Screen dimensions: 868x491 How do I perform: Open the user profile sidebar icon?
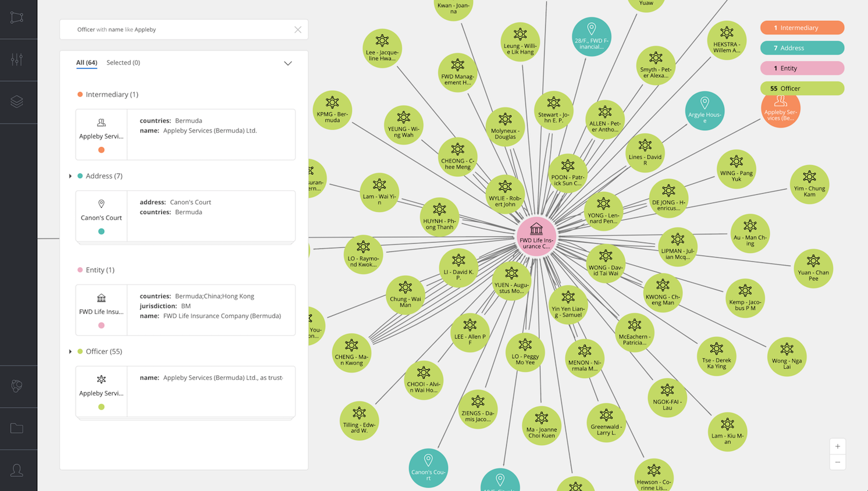coord(17,470)
